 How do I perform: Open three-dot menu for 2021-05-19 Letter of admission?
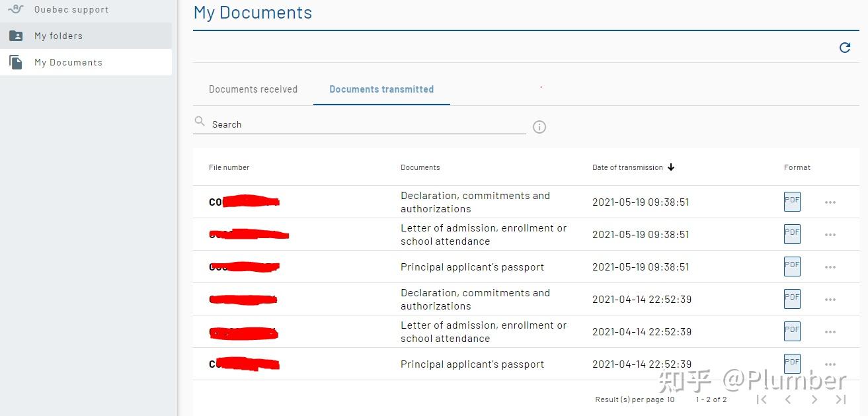click(x=830, y=235)
